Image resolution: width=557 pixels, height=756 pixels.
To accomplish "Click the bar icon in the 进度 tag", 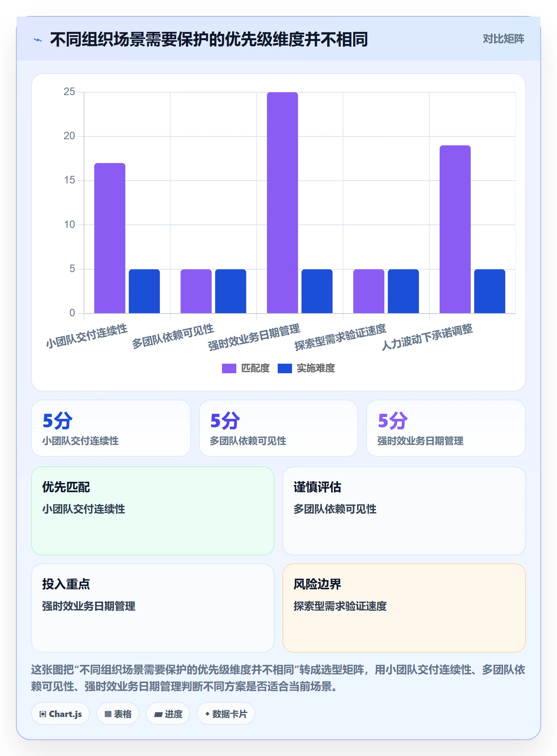I will click(x=158, y=715).
